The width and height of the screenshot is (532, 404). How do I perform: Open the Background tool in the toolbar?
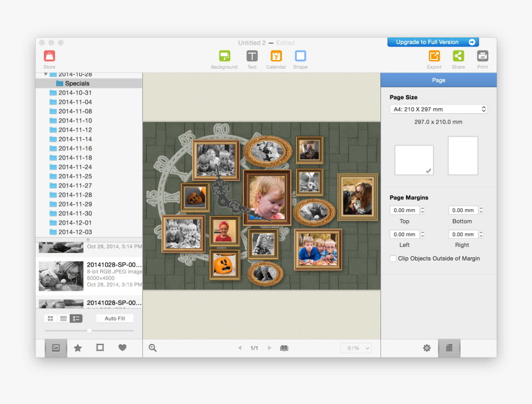(224, 59)
